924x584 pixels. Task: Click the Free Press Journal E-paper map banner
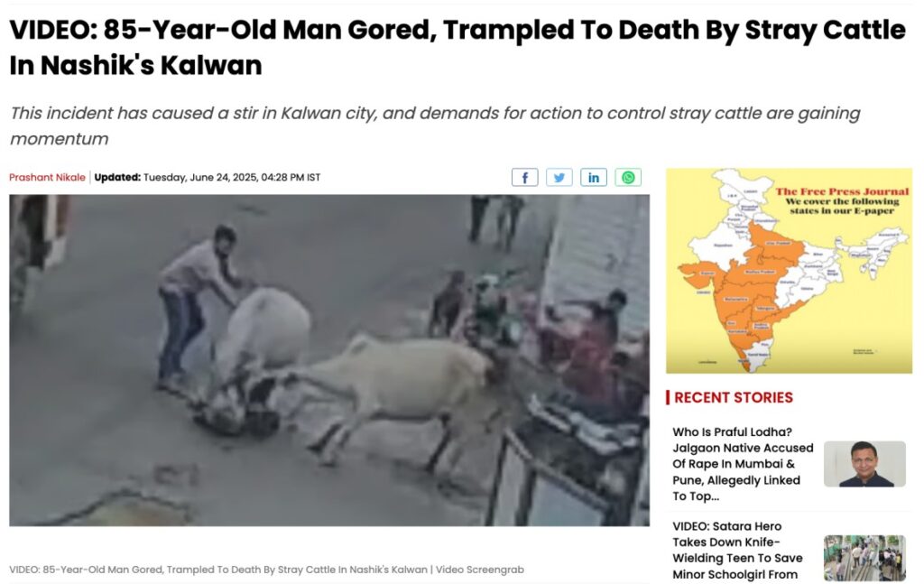[789, 271]
